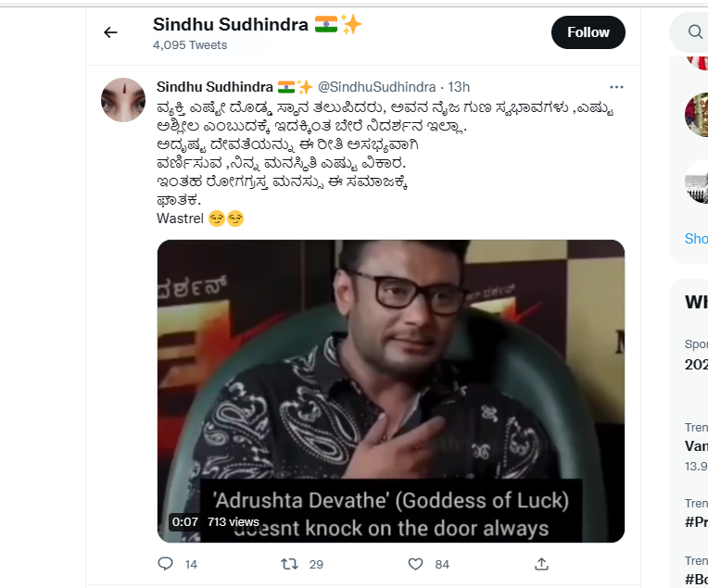Click the 14 replies count
Screen dimensions: 708x588
click(191, 564)
